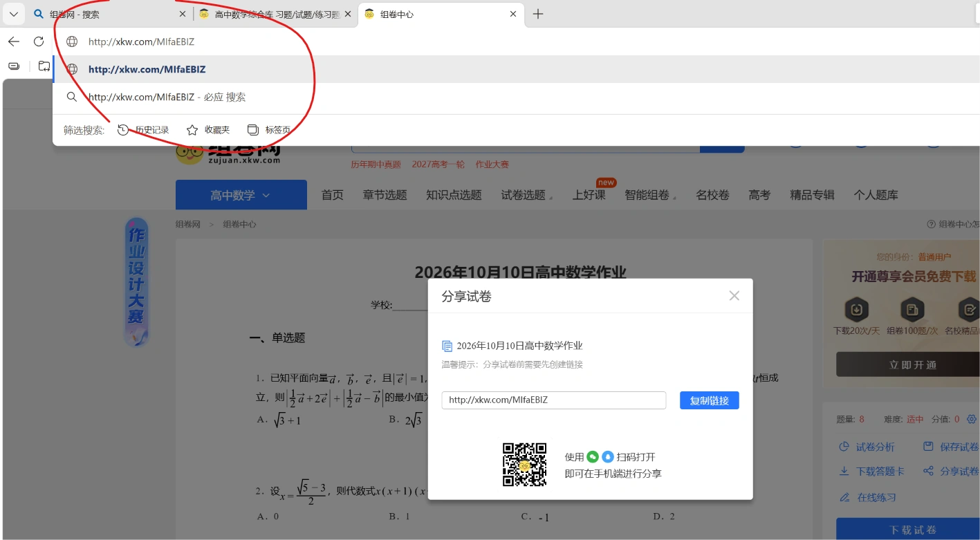The height and width of the screenshot is (540, 980).
Task: Start 在线练习 from the side panel
Action: coord(867,497)
